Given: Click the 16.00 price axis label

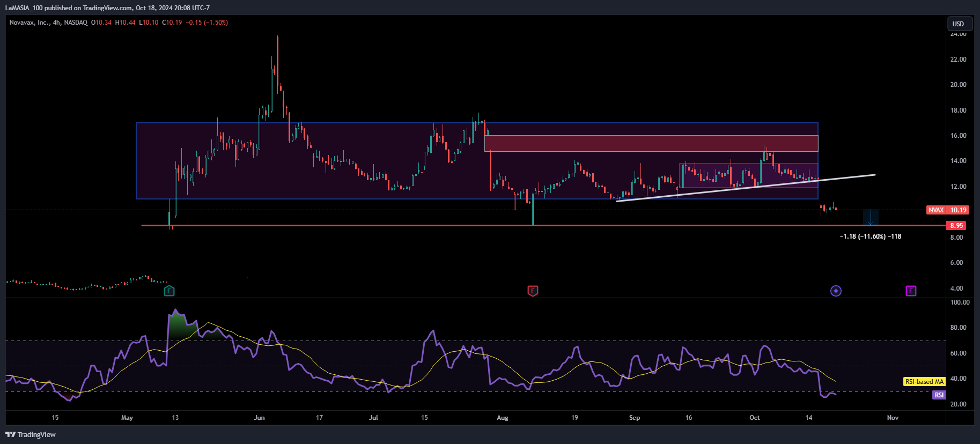Looking at the screenshot, I should pyautogui.click(x=958, y=136).
